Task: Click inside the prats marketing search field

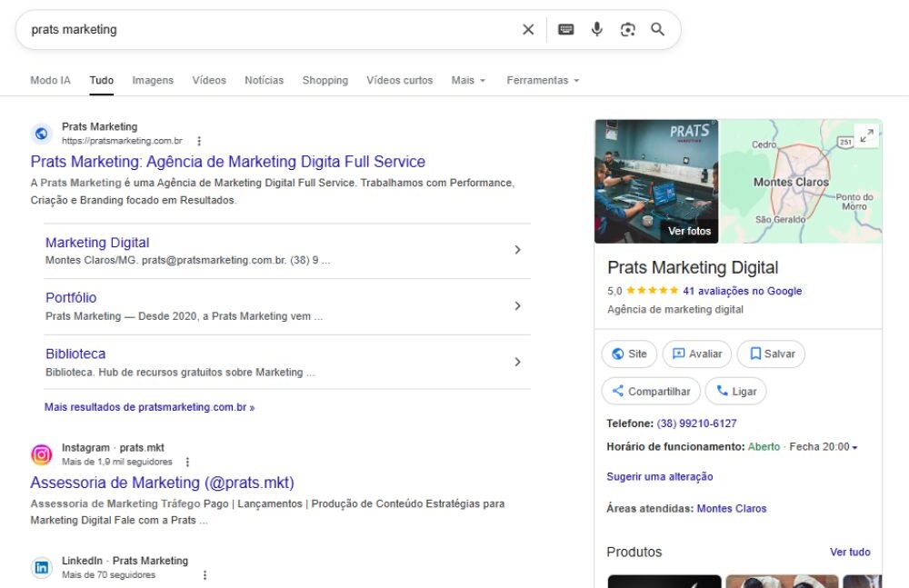Action: 273,30
